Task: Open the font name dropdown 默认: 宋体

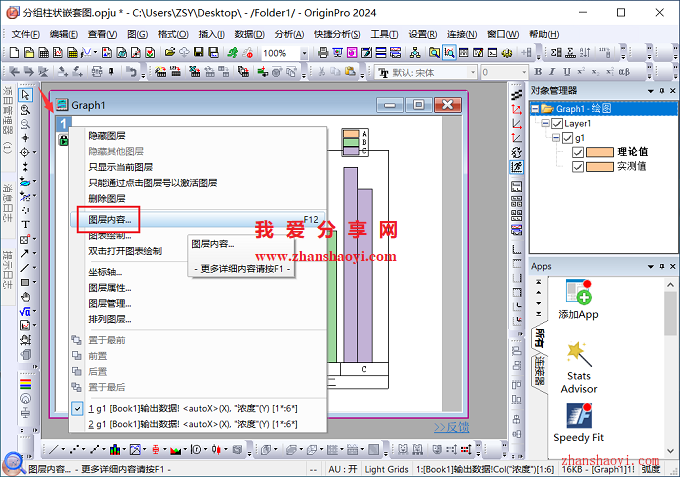Action: tap(473, 72)
